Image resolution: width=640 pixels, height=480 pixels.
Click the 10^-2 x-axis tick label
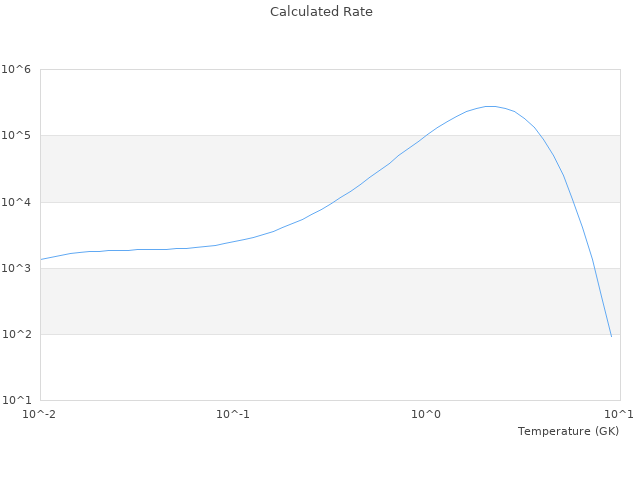[39, 414]
